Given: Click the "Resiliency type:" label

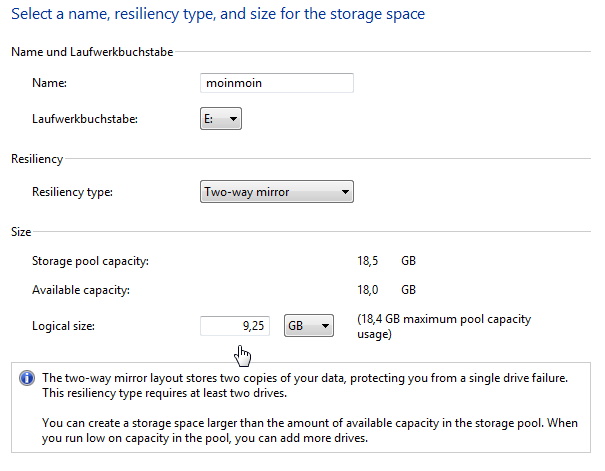Looking at the screenshot, I should [72, 192].
